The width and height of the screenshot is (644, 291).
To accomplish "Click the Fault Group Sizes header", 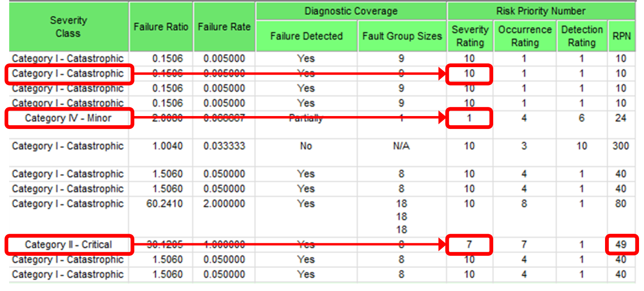I will pyautogui.click(x=402, y=36).
